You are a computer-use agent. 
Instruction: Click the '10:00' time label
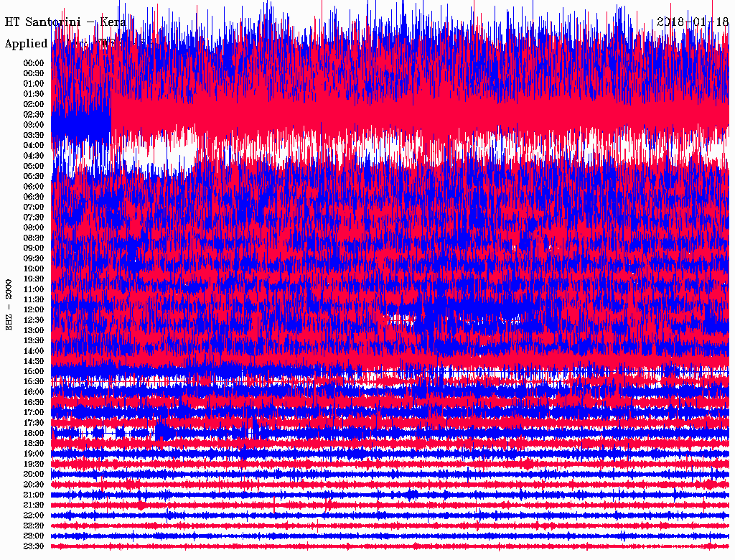(34, 269)
